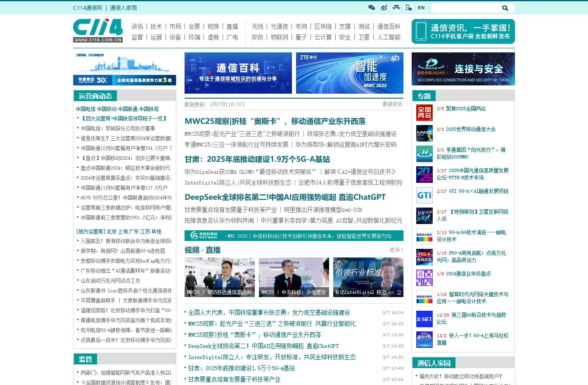The height and width of the screenshot is (385, 588).
Task: Open topic 2024通信业年终盘点
Action: pos(468,274)
